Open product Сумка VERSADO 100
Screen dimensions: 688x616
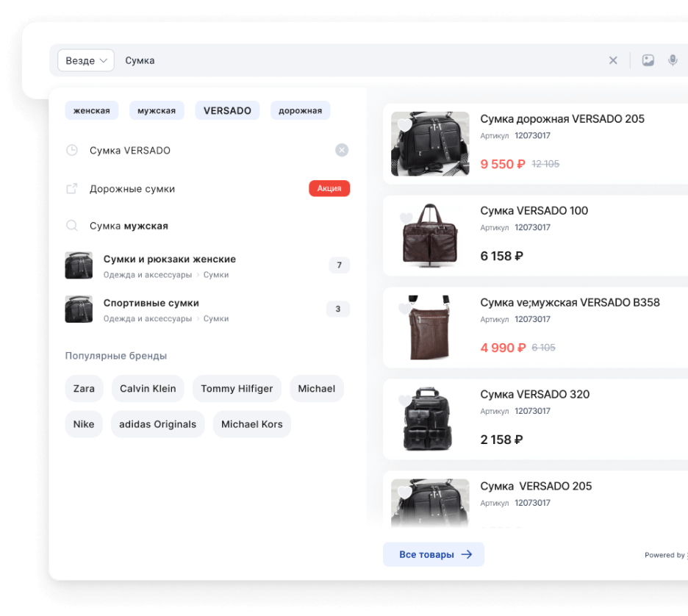pyautogui.click(x=534, y=210)
